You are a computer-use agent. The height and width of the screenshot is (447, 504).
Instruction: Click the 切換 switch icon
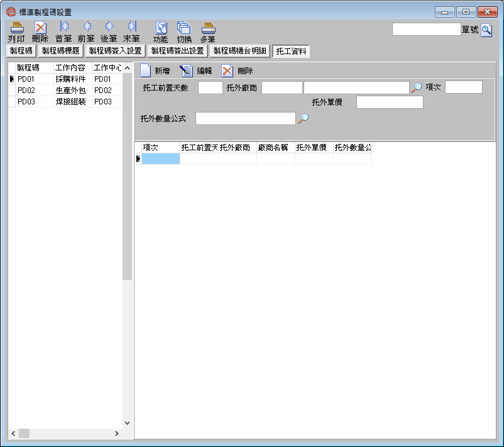[x=184, y=28]
